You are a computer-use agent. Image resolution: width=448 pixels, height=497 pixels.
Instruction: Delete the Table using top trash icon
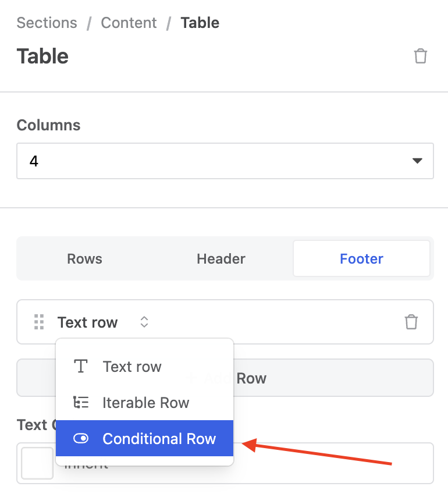coord(420,56)
